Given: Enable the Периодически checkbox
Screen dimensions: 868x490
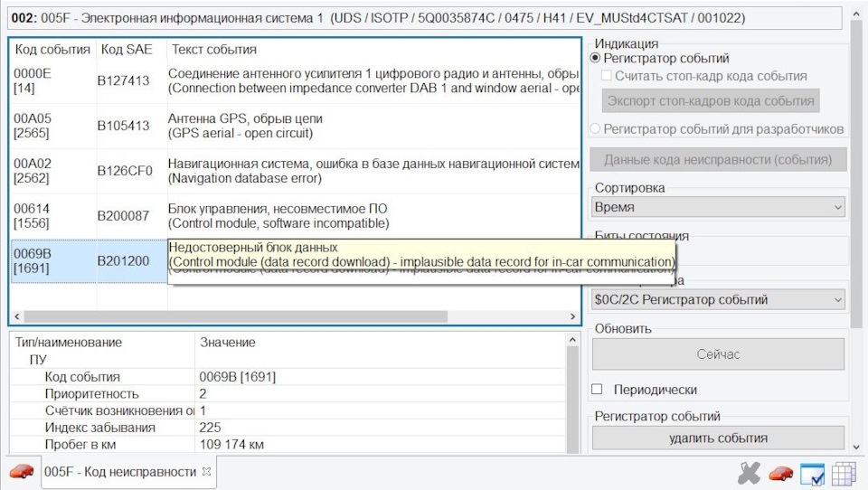Looking at the screenshot, I should (597, 390).
